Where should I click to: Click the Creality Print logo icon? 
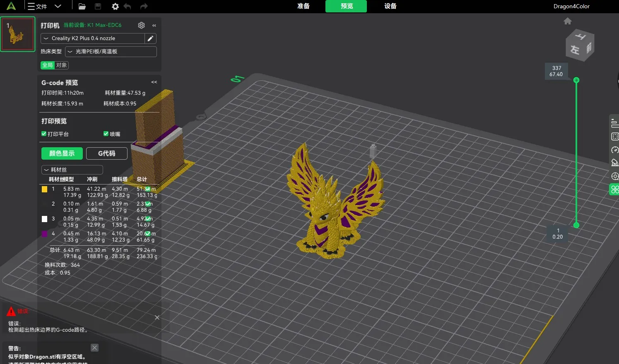(x=11, y=6)
